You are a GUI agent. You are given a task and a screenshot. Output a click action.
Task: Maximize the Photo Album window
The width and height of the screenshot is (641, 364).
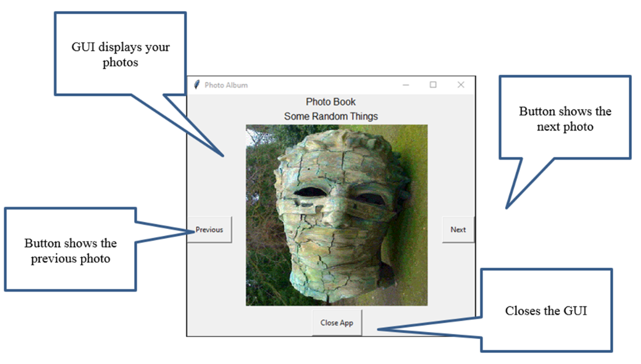[433, 84]
